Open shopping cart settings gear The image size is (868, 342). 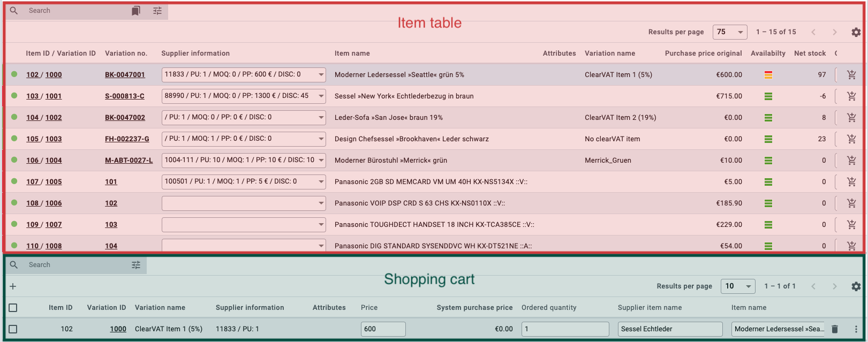coord(856,286)
